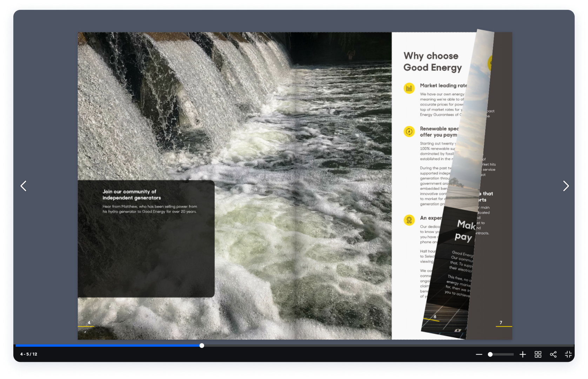Image resolution: width=588 pixels, height=379 pixels.
Task: Click the zoom in plus icon
Action: coord(523,354)
